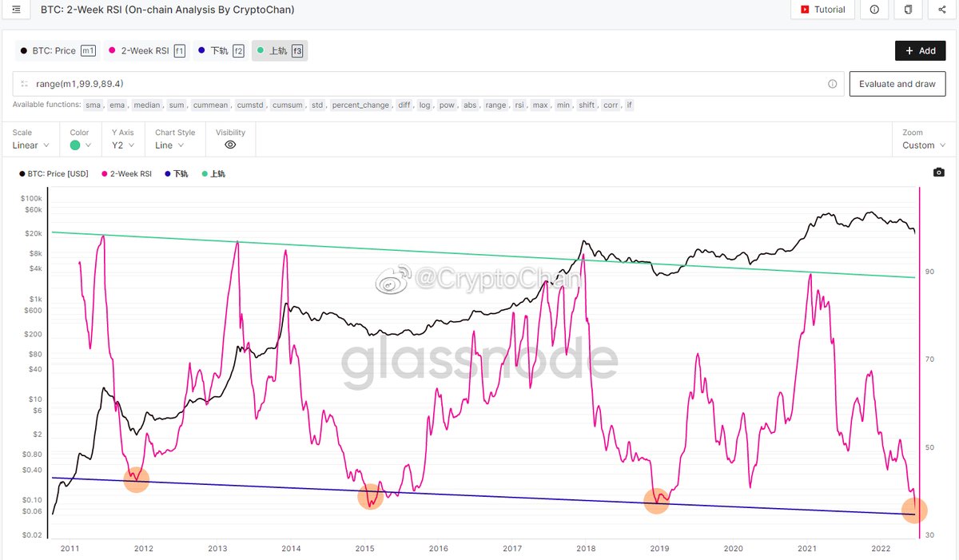Click the formula icon left of range text
Screen dimensions: 959x560
[x=24, y=84]
